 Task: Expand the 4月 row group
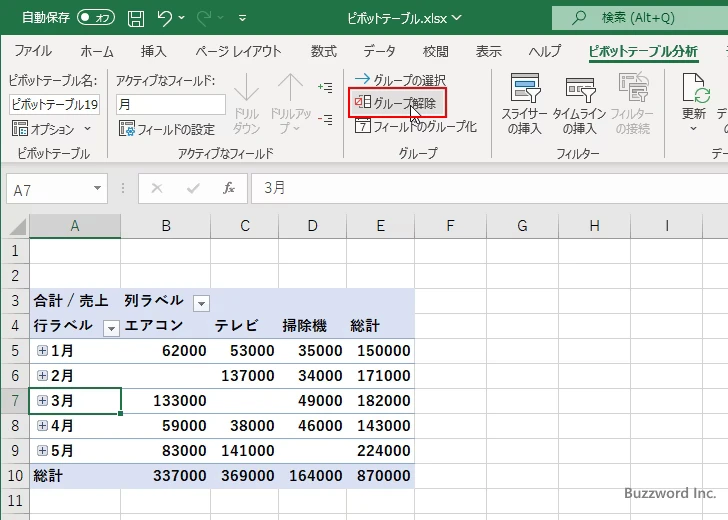click(x=42, y=425)
